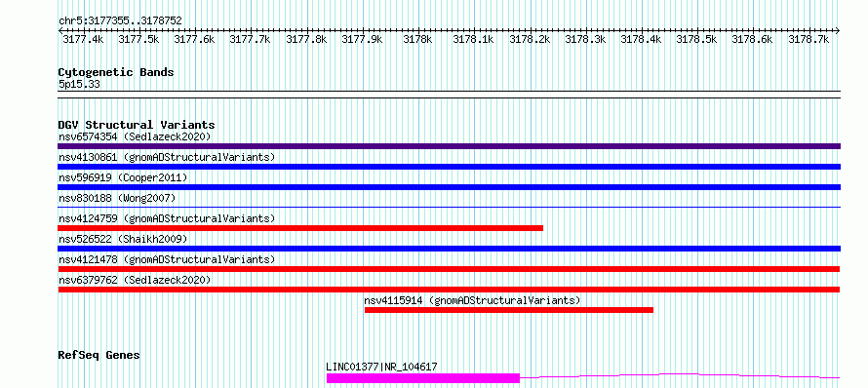
Task: Click the 3178.3k ruler tick label
Action: point(585,39)
